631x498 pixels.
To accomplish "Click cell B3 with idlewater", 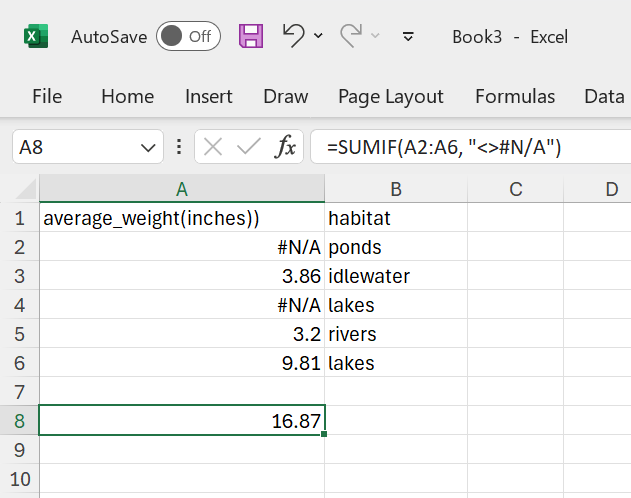I will tap(396, 276).
